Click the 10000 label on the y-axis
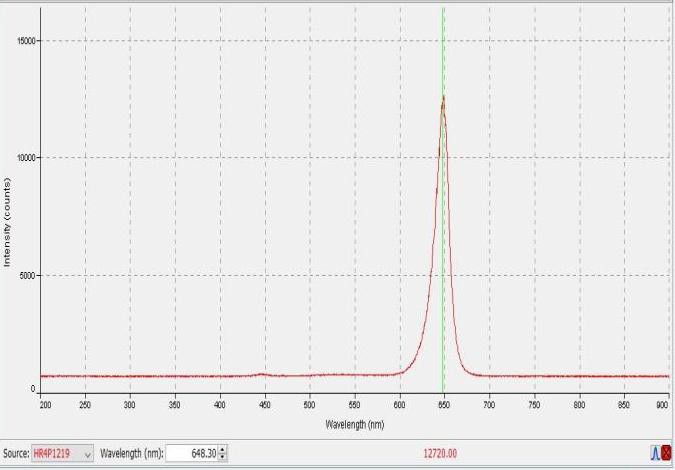Image resolution: width=675 pixels, height=470 pixels. tap(25, 158)
